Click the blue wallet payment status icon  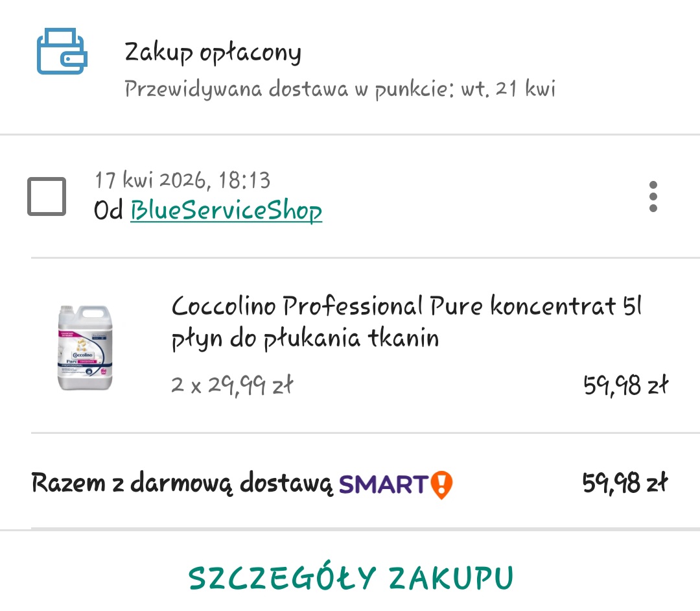62,51
